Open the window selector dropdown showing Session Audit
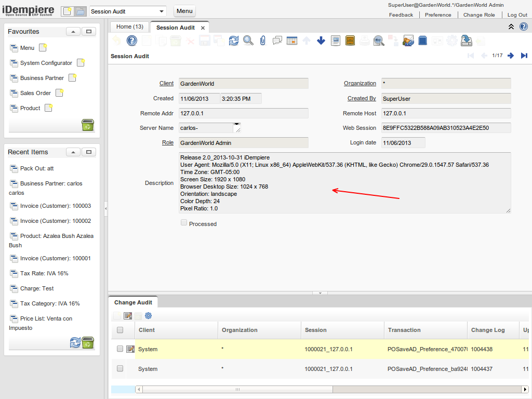Screen dimensions: 532x399 (161, 10)
